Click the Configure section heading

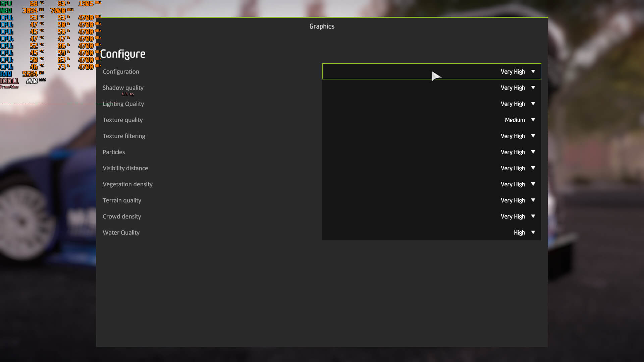[123, 54]
